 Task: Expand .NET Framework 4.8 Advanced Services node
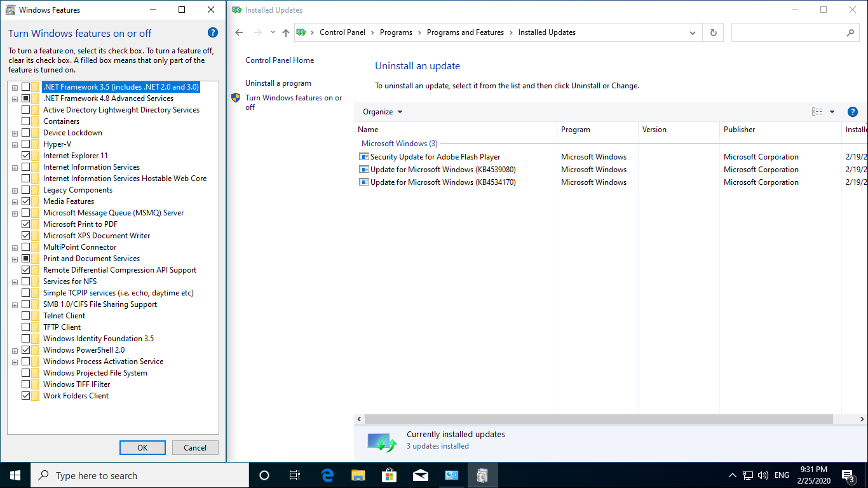tap(15, 98)
